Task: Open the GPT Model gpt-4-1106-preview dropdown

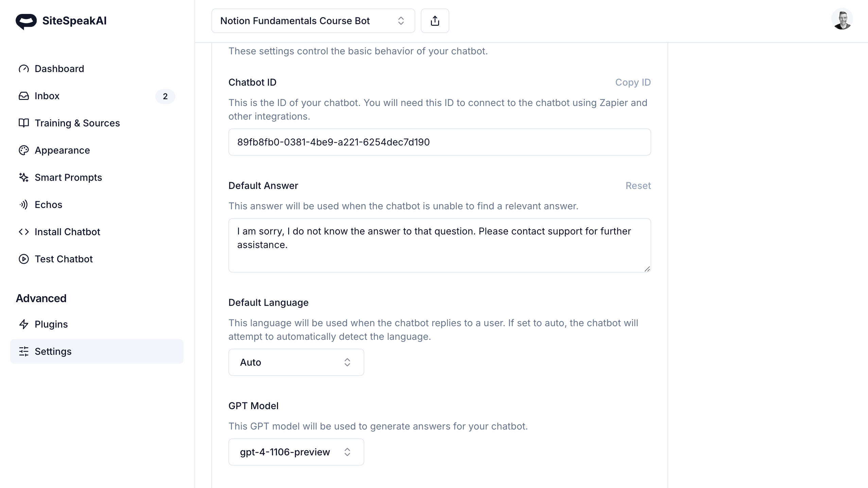Action: (296, 452)
